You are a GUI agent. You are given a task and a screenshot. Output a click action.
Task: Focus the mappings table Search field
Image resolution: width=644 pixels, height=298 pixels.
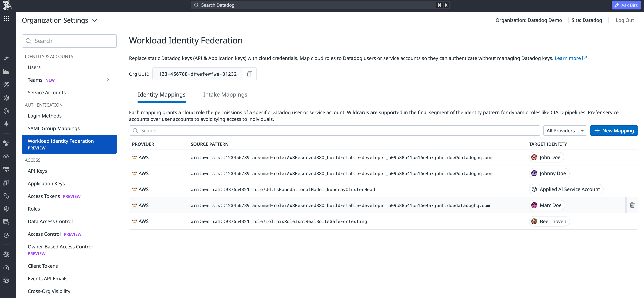click(x=334, y=131)
